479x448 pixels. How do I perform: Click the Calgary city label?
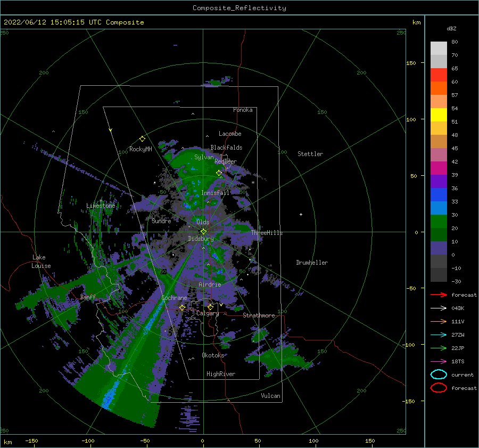[208, 313]
